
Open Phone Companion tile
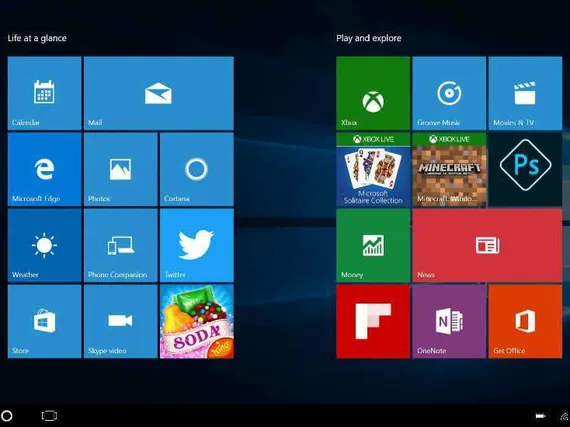[x=121, y=245]
